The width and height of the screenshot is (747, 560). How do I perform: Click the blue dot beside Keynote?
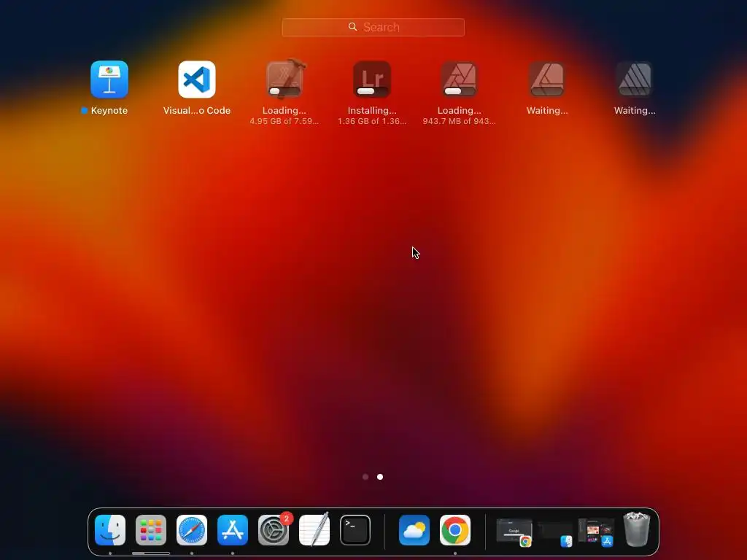[85, 111]
